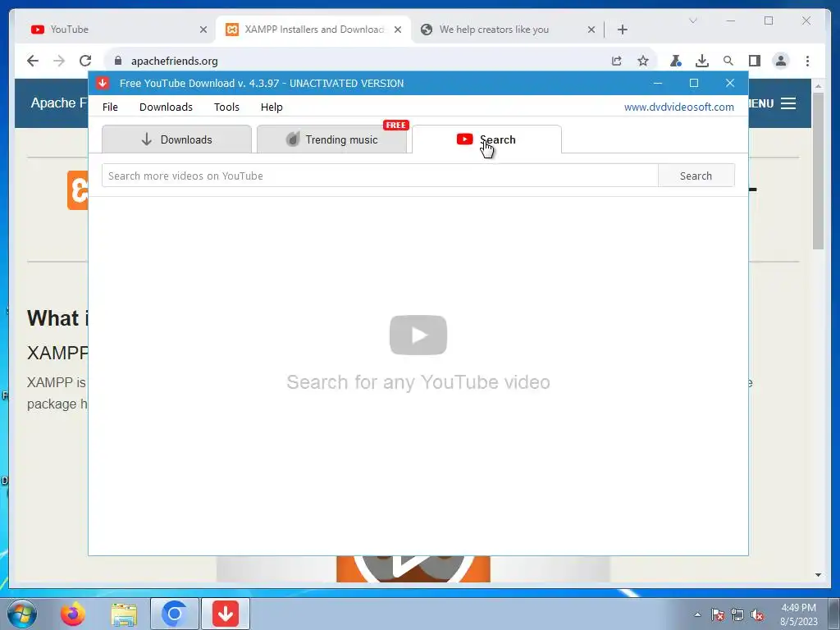Viewport: 840px width, 630px height.
Task: Close the YouTube browser tab
Action: coord(203,30)
